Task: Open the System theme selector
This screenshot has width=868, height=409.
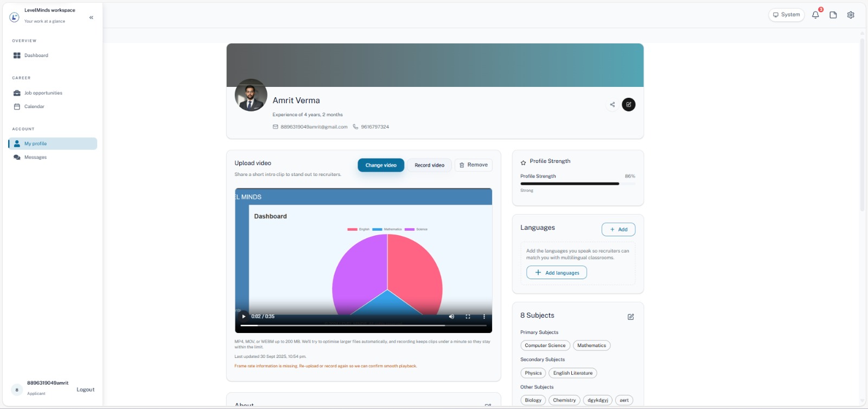Action: pyautogui.click(x=786, y=15)
